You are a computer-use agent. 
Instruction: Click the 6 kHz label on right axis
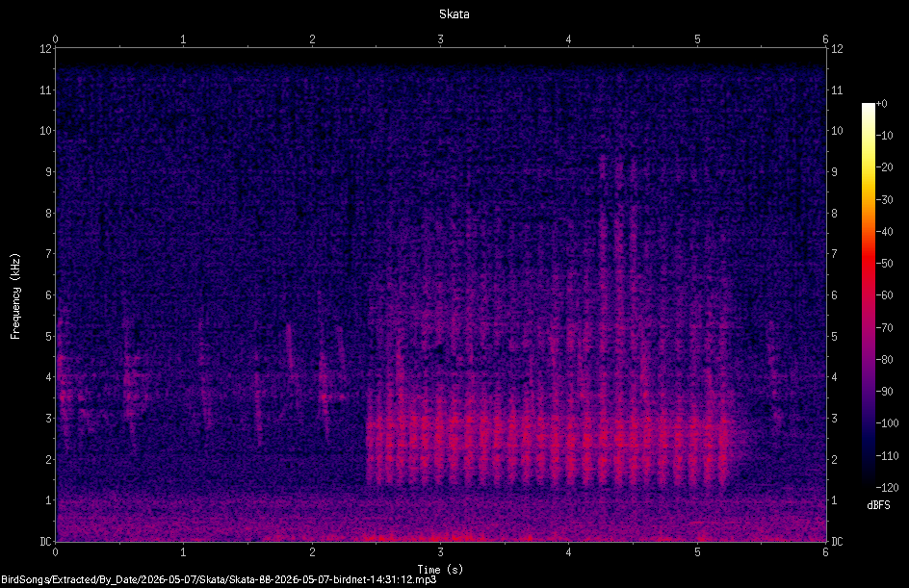tap(834, 294)
